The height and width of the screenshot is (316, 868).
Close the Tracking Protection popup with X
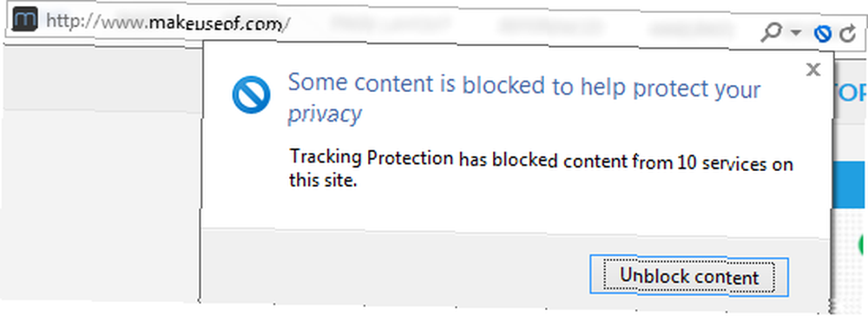[812, 69]
